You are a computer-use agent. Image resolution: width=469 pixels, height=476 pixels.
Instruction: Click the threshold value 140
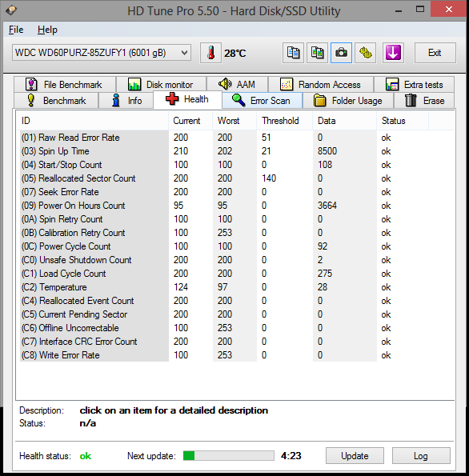269,178
